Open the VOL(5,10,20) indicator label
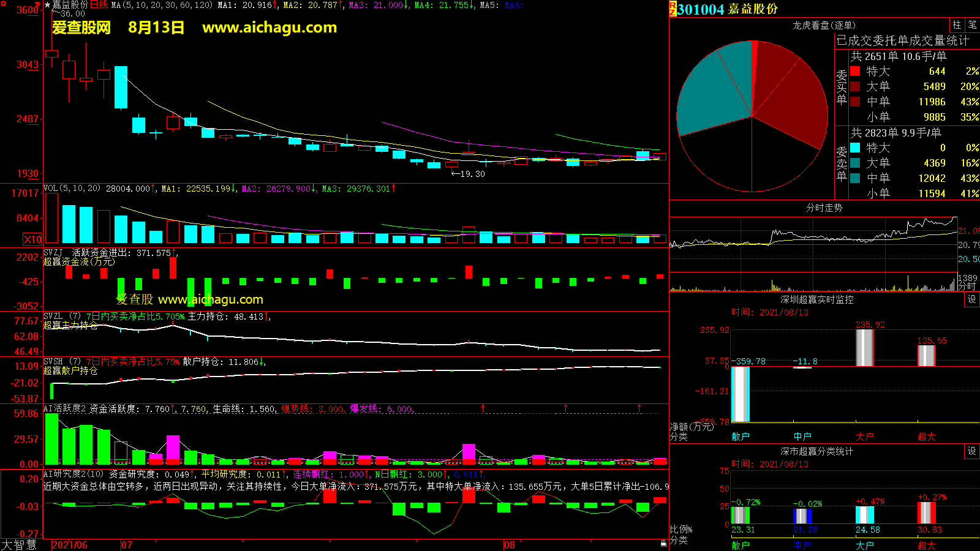Image resolution: width=980 pixels, height=551 pixels. 72,189
